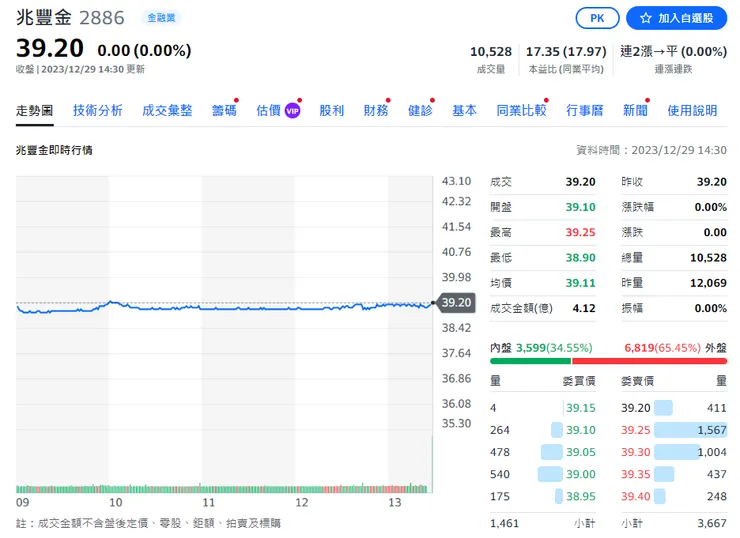Screen dimensions: 740x538
Task: Click the 金融業 industry tag
Action: point(160,18)
